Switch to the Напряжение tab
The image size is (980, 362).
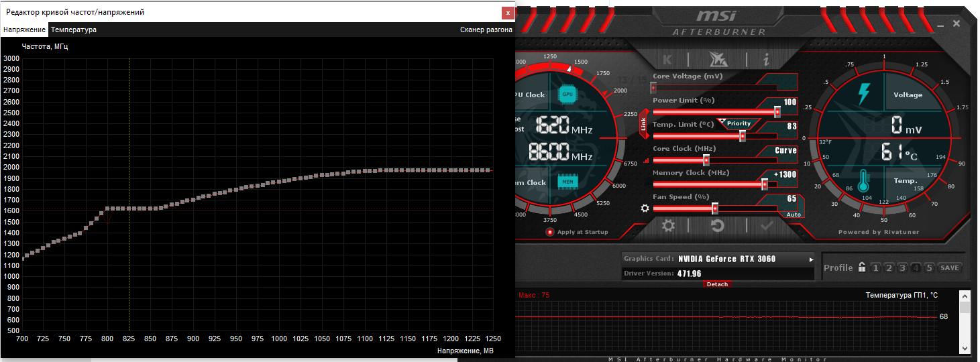click(25, 29)
